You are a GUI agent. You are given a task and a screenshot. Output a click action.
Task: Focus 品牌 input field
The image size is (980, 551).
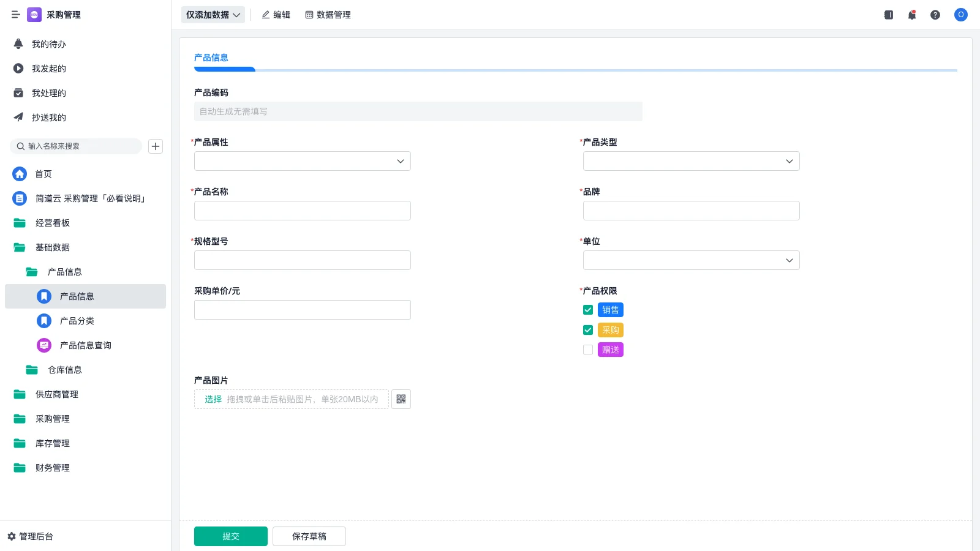[692, 211]
